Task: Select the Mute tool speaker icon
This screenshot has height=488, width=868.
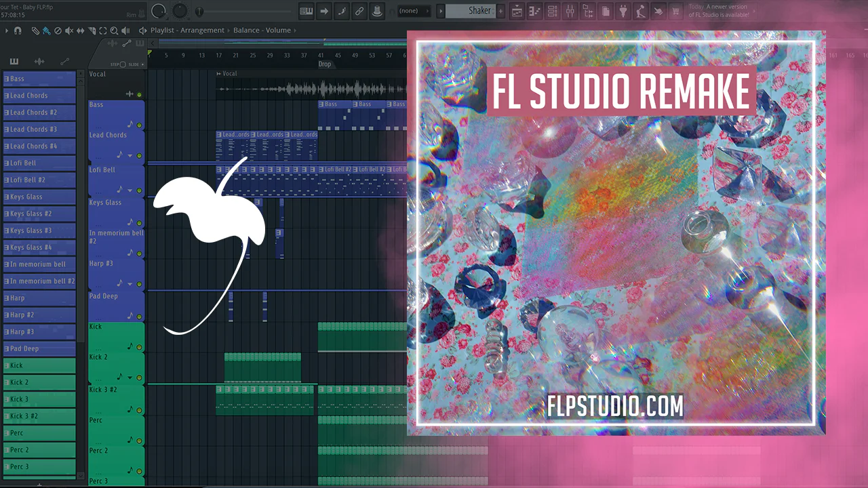Action: pos(69,30)
